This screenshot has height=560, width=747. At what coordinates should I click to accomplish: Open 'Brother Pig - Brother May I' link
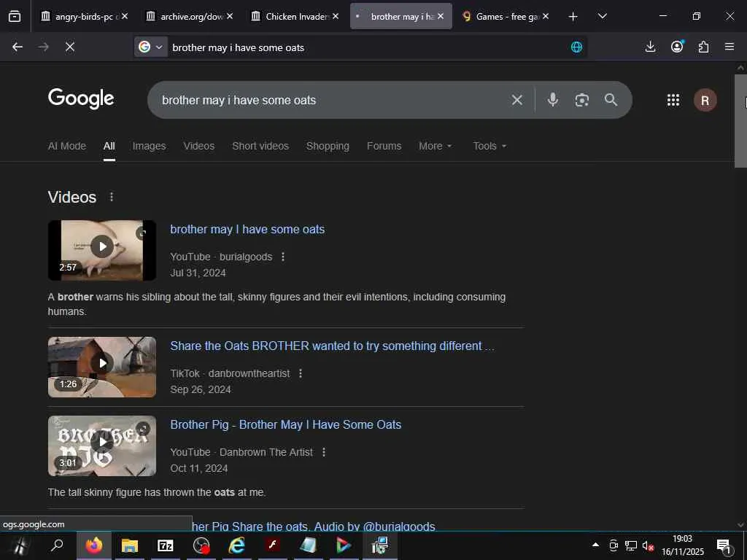[286, 425]
